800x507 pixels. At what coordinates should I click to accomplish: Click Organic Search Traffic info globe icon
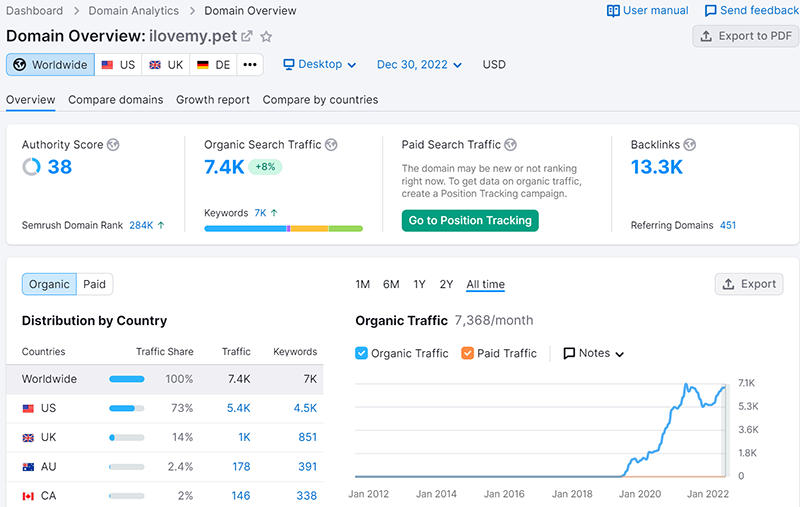(x=331, y=145)
